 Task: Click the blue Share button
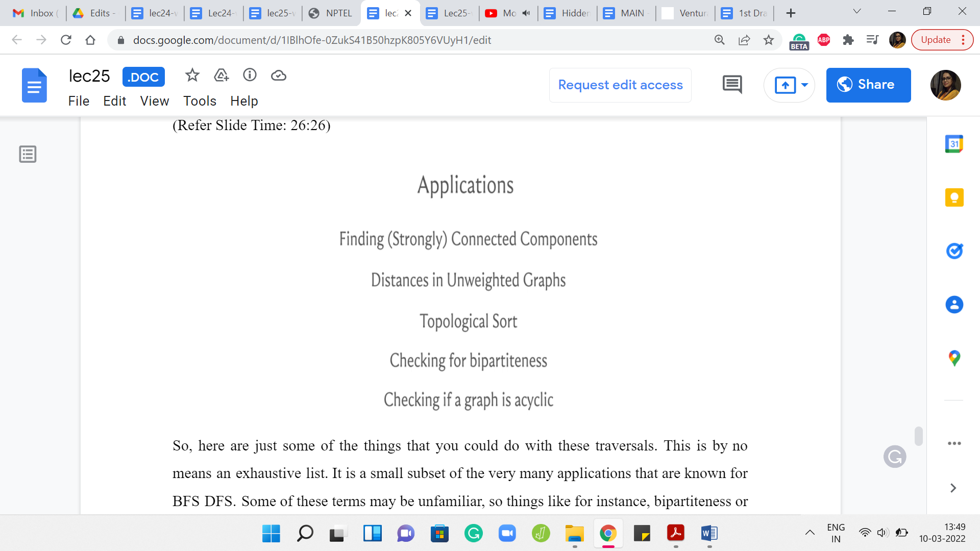pyautogui.click(x=868, y=85)
